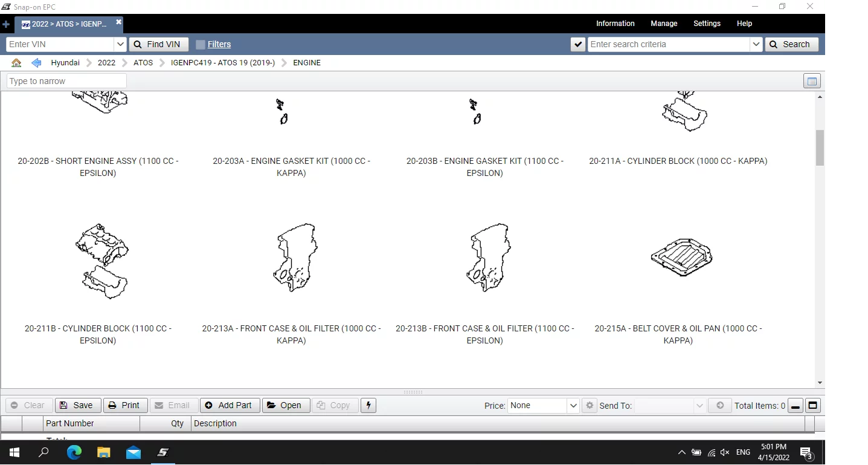
Task: Open Microsoft Edge from taskbar
Action: pos(74,452)
